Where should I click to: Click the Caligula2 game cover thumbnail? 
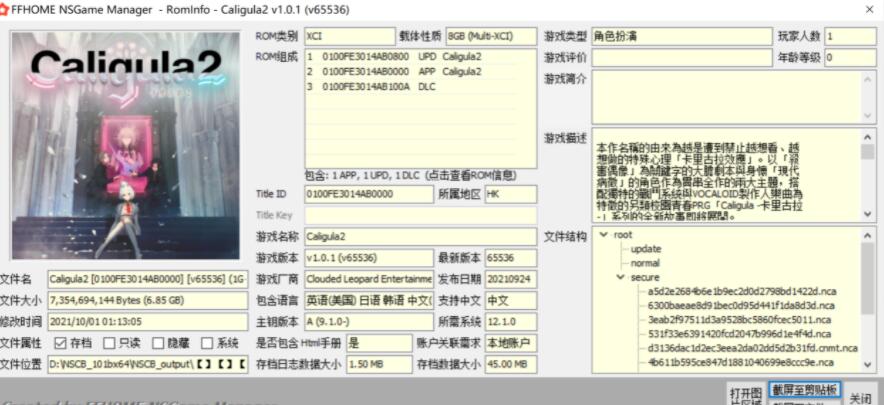(126, 145)
